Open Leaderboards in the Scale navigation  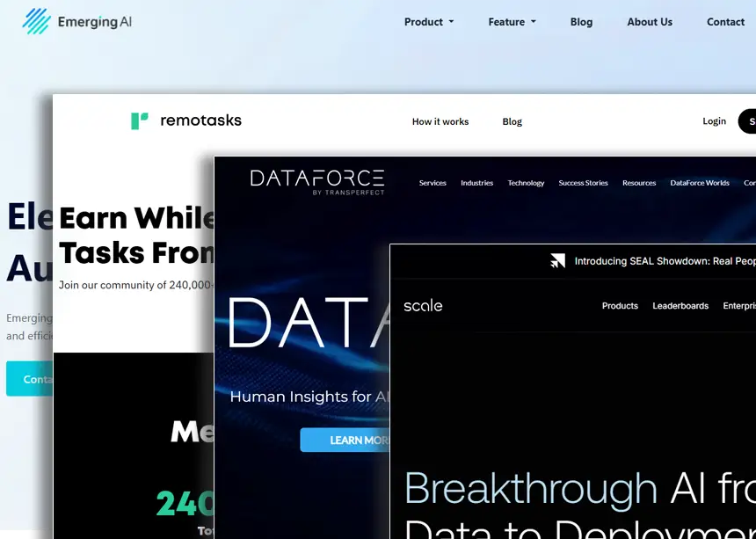point(680,306)
